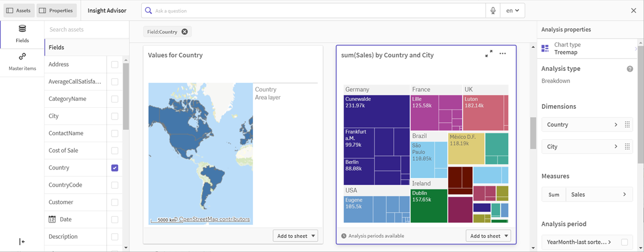Switch to the Fields tab
644x252 pixels.
click(22, 34)
